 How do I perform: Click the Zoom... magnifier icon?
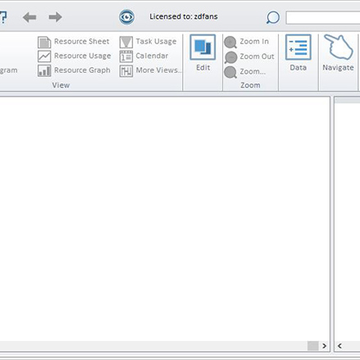tap(230, 72)
